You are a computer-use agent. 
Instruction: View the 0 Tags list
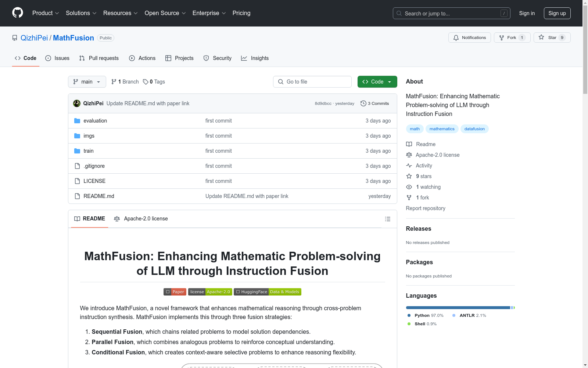pyautogui.click(x=154, y=82)
